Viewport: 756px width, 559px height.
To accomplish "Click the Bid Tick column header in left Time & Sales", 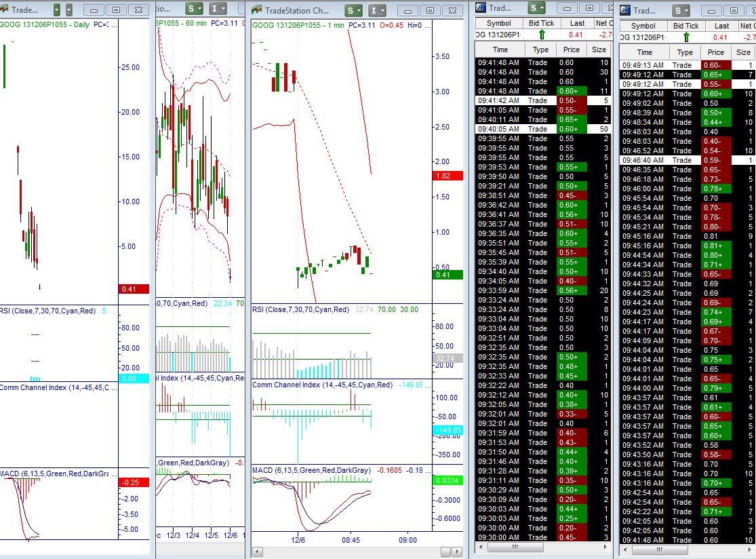I will coord(542,23).
